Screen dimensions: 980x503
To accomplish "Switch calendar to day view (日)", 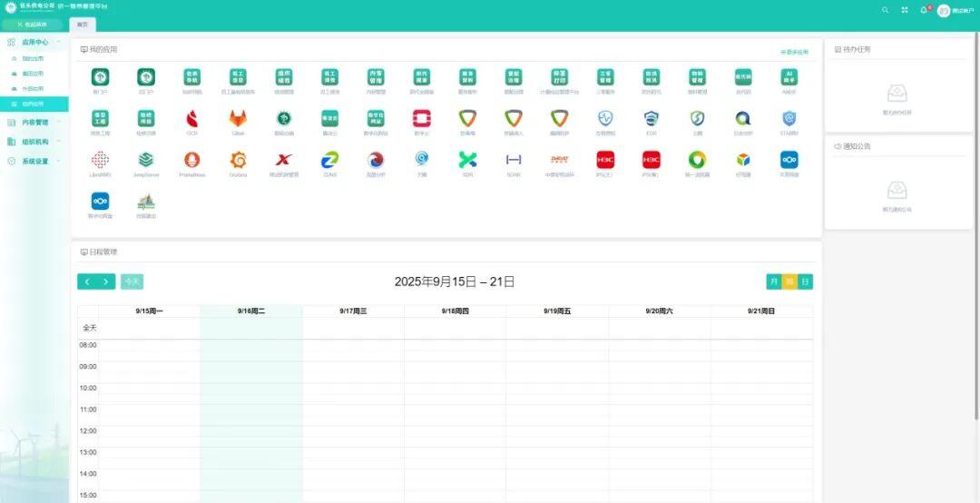I will (x=805, y=281).
